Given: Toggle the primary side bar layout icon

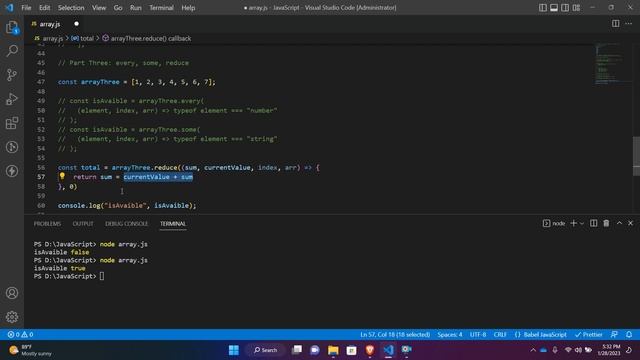Looking at the screenshot, I should click(x=542, y=8).
